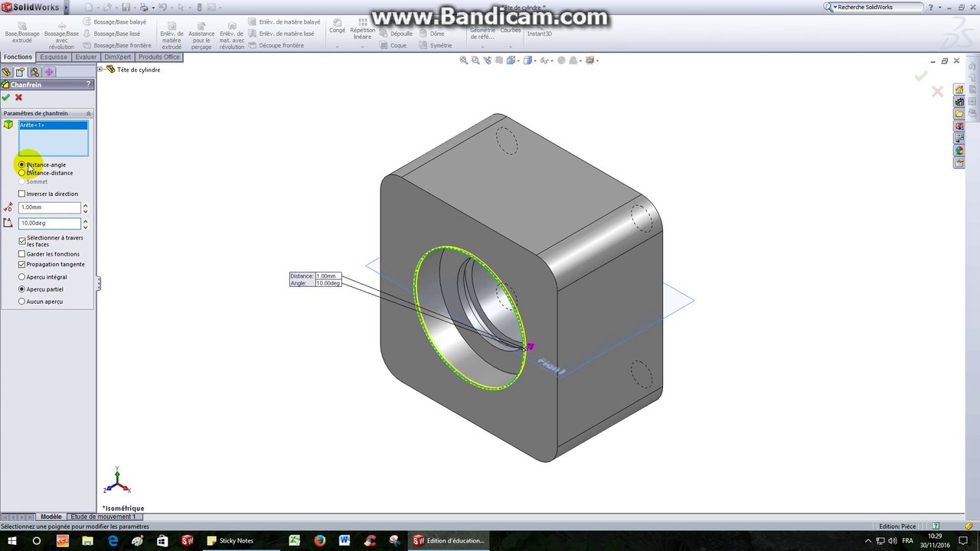Select the Dôme tool
This screenshot has width=980, height=551.
click(x=432, y=34)
